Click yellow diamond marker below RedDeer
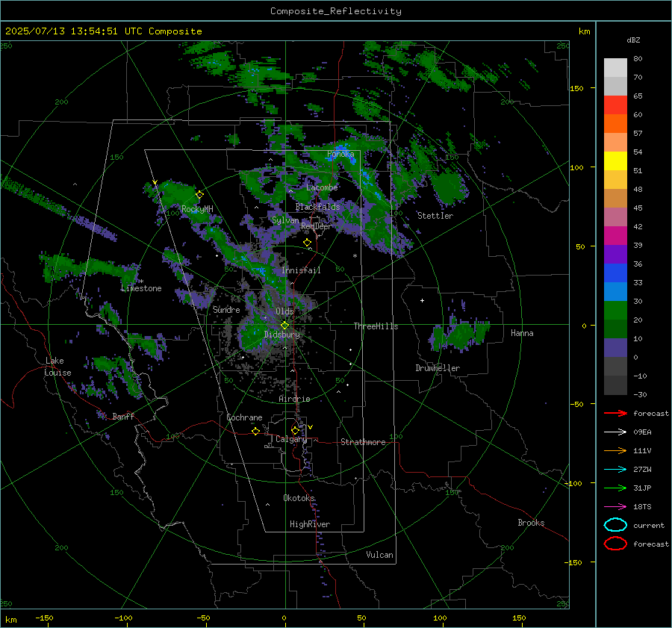This screenshot has height=628, width=672. (x=307, y=243)
